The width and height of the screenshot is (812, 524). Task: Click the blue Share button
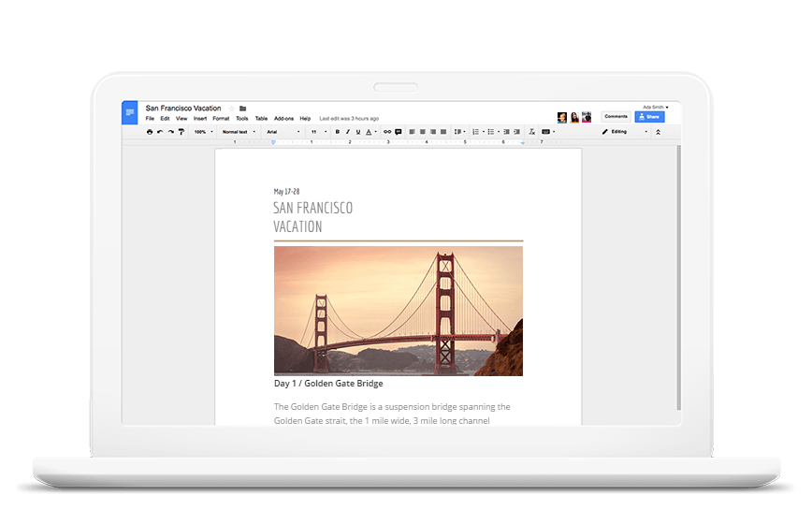tap(649, 117)
